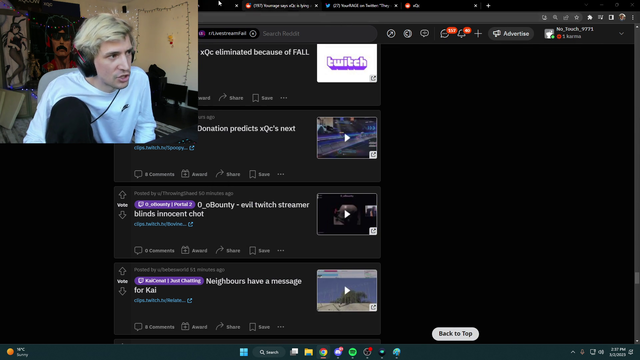Image resolution: width=640 pixels, height=360 pixels.
Task: Open Reddit Popular feed icon
Action: click(x=391, y=33)
